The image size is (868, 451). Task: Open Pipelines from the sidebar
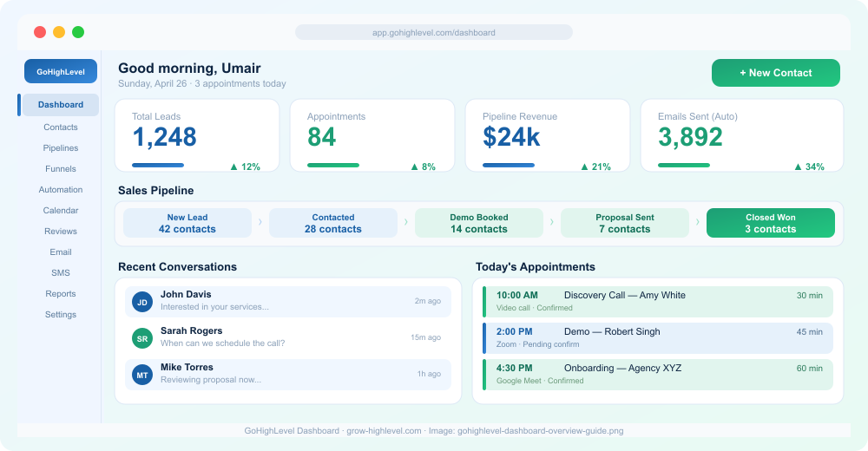[x=61, y=147]
